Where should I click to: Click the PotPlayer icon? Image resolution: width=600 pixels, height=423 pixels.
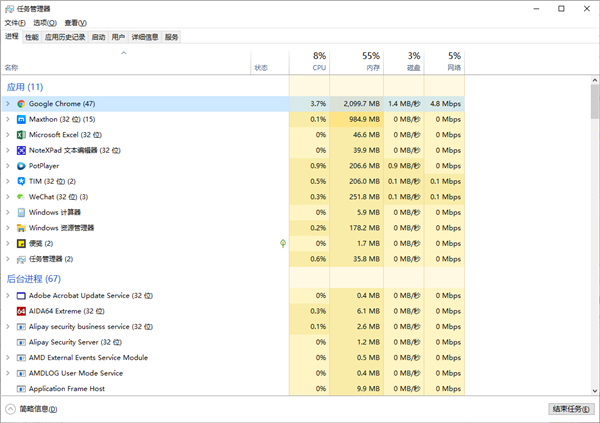click(x=21, y=166)
